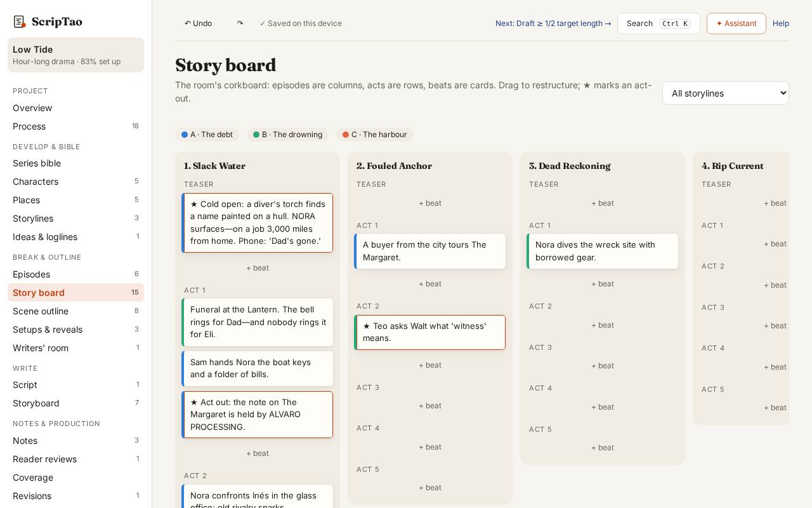Add a beat to Fouled Anchor Act 5
Viewport: 812px width, 508px height.
pyautogui.click(x=430, y=488)
